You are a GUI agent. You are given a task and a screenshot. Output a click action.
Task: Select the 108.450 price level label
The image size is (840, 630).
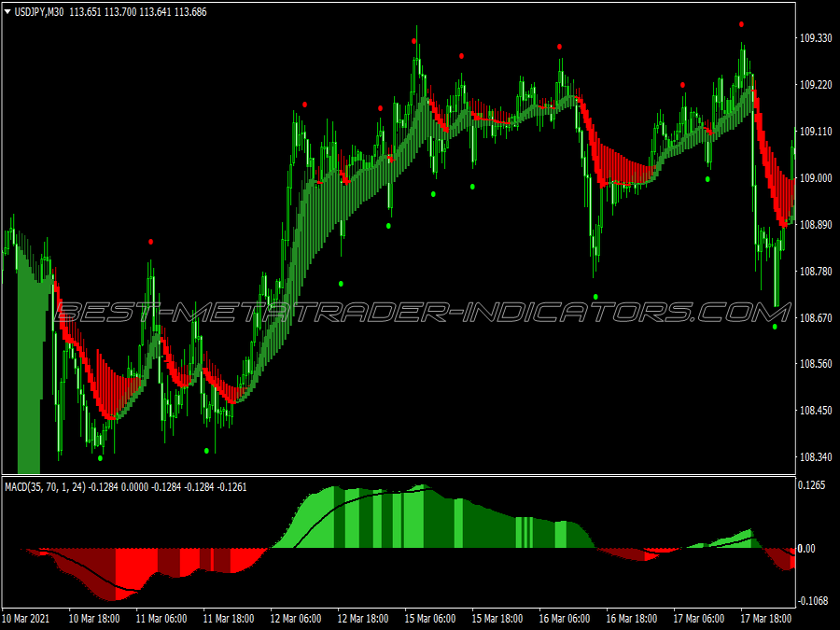pos(816,411)
